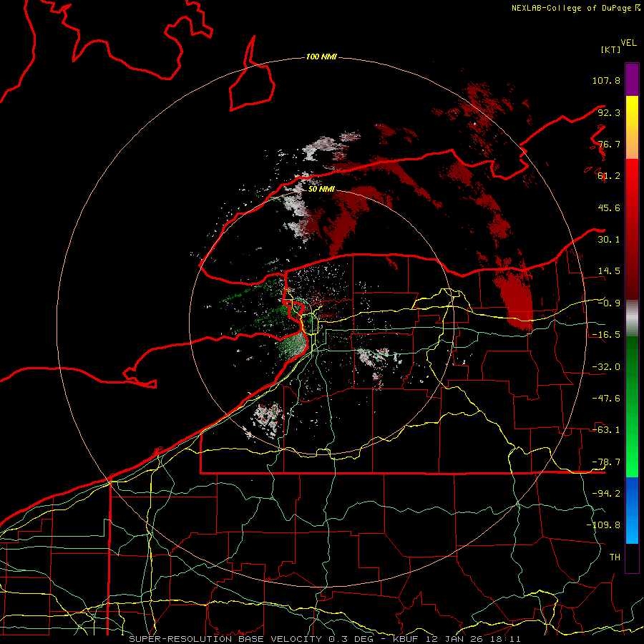The image size is (644, 644).
Task: Click the -47.6 velocity scale value
Action: click(606, 399)
